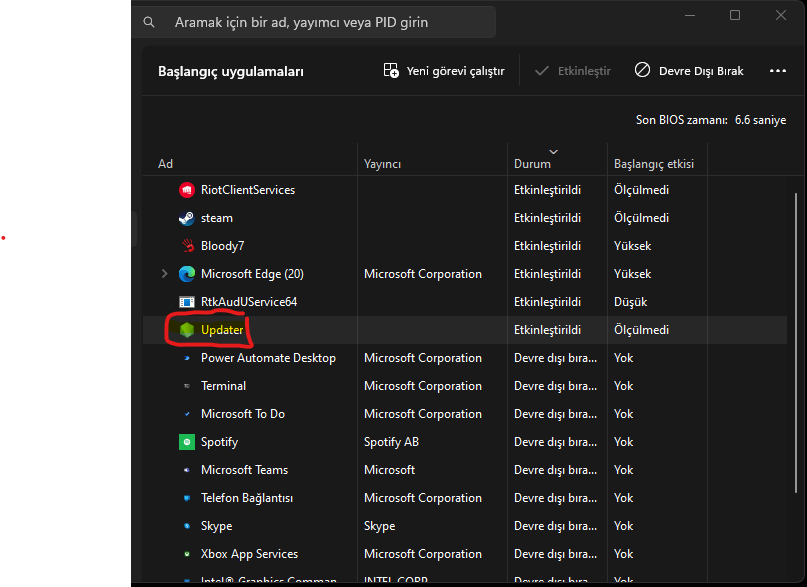Select the Telefon Bağlantısı entry name
807x587 pixels.
pyautogui.click(x=247, y=498)
